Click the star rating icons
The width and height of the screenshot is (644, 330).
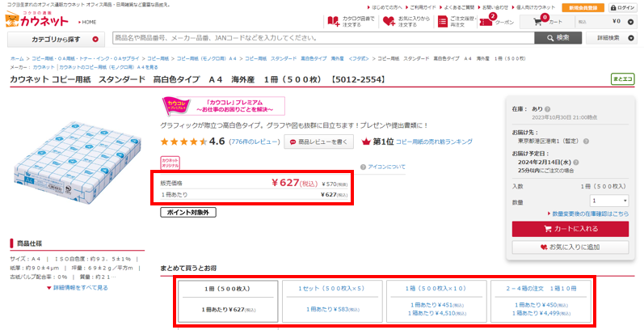[x=183, y=142]
